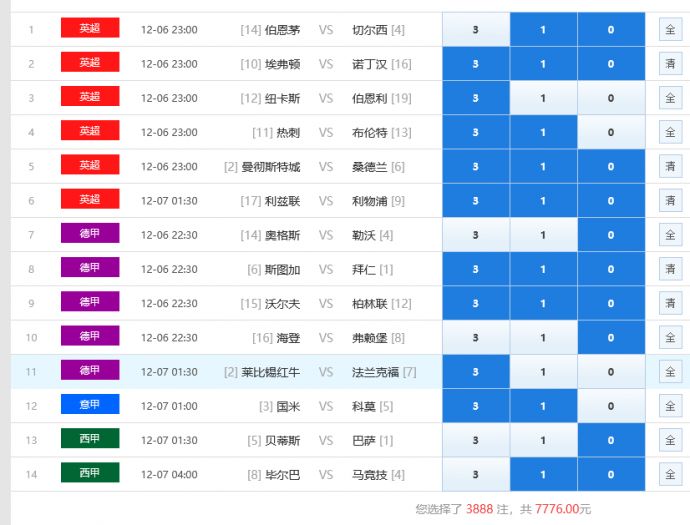Screen dimensions: 690x525
Task: Deselect the 0 pick for 埃弗顿 vs 诺丁汉
Action: coord(611,64)
